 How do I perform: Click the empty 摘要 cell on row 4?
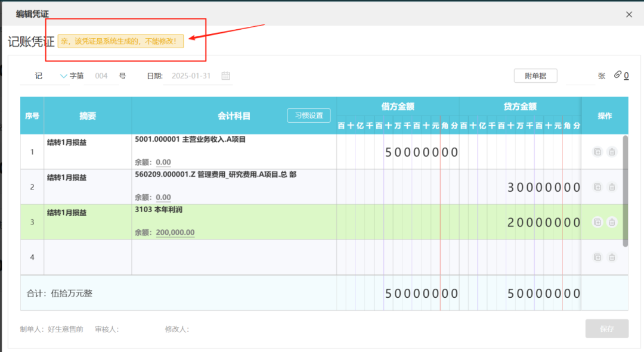88,257
